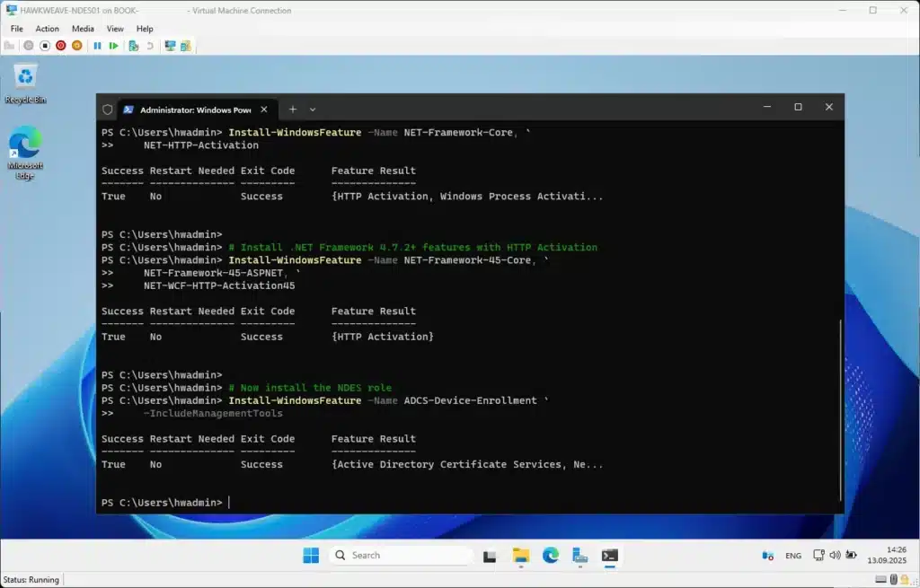Click the taskbar Search box
Image resolution: width=920 pixels, height=588 pixels.
[400, 556]
